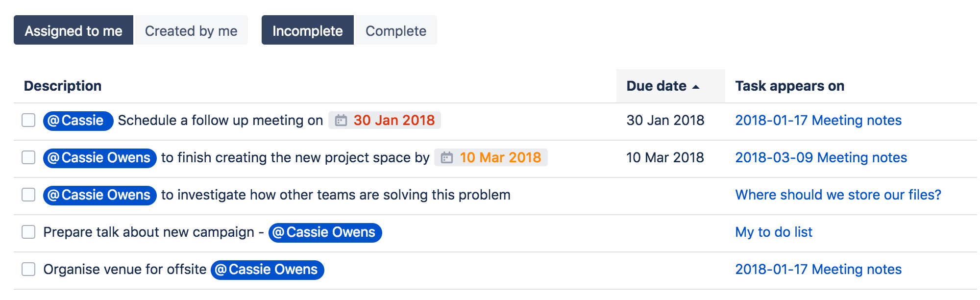Screen dimensions: 980x300
Task: Go to the 'My to do list' page
Action: (x=774, y=232)
